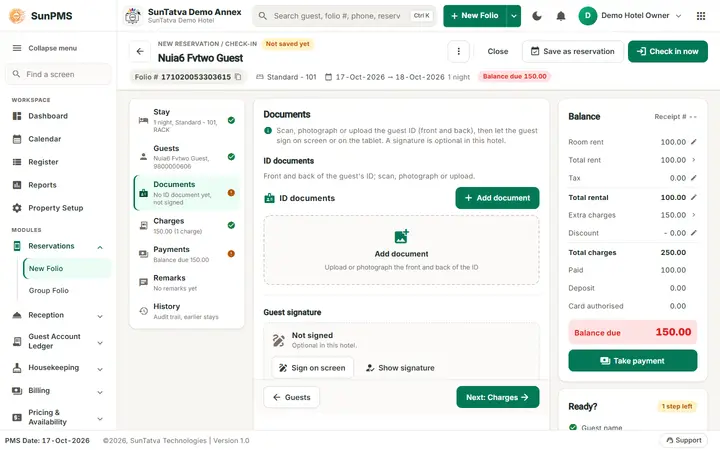Click the Calendar sidebar icon

click(17, 139)
